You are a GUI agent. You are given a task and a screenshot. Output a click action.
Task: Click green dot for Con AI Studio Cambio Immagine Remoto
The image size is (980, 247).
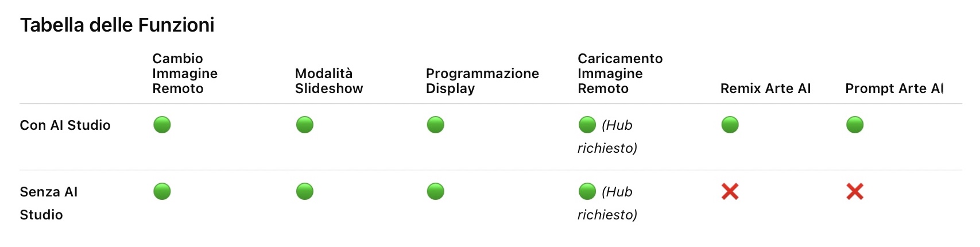tap(162, 125)
